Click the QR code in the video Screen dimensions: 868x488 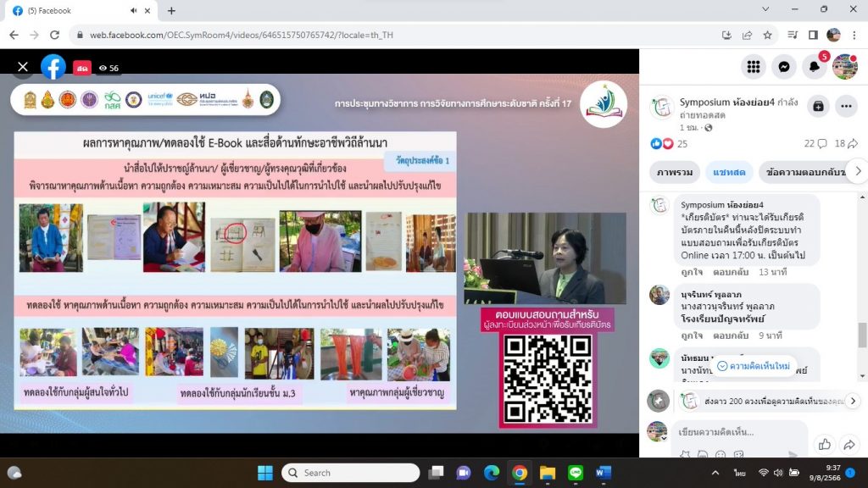[x=547, y=379]
